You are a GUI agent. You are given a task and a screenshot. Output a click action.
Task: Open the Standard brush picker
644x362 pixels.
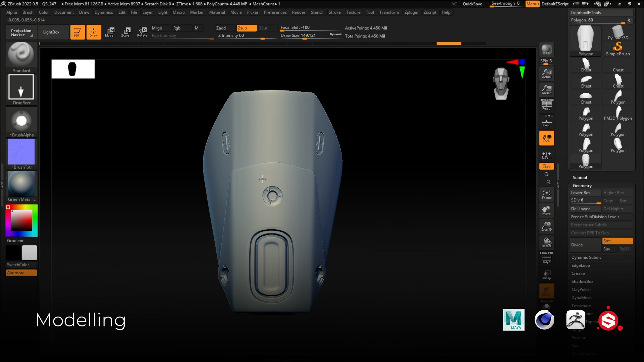click(x=21, y=57)
